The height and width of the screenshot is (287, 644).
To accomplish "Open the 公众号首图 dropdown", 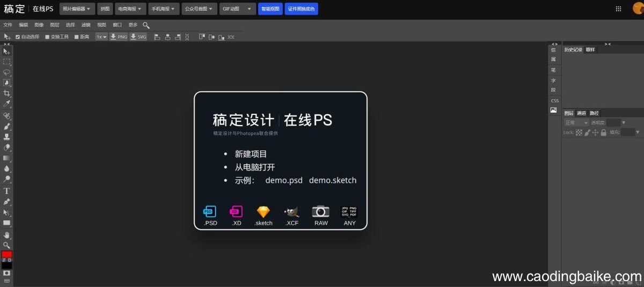I will coord(199,9).
